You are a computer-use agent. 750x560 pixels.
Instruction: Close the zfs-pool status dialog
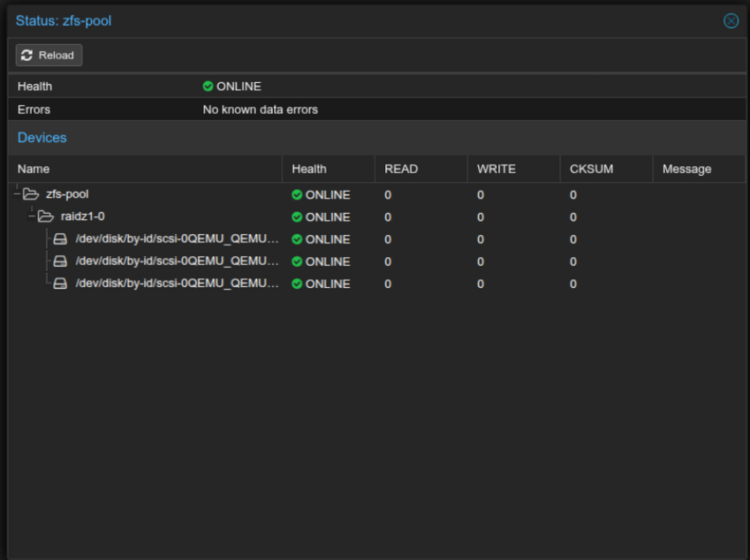coord(731,21)
